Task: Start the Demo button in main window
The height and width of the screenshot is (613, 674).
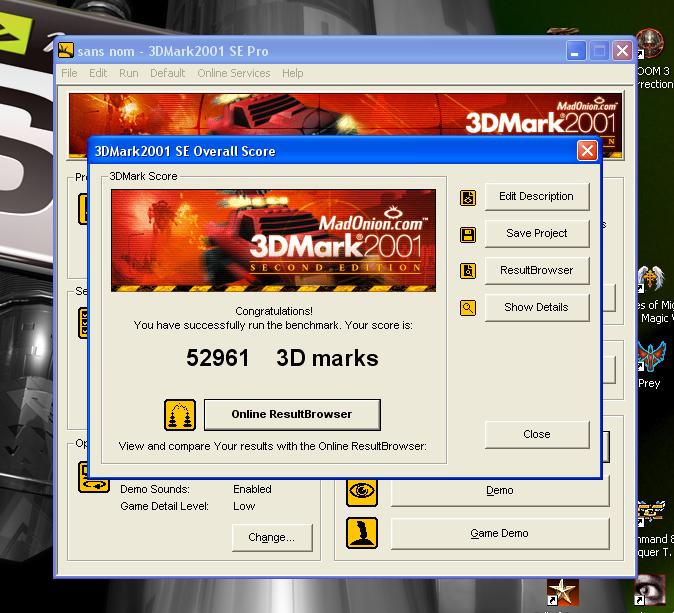Action: 500,491
